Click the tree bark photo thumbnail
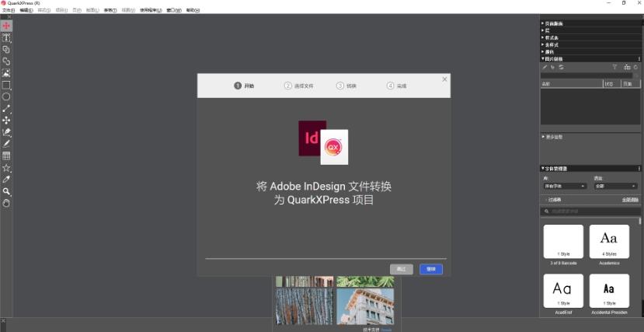 pos(305,306)
